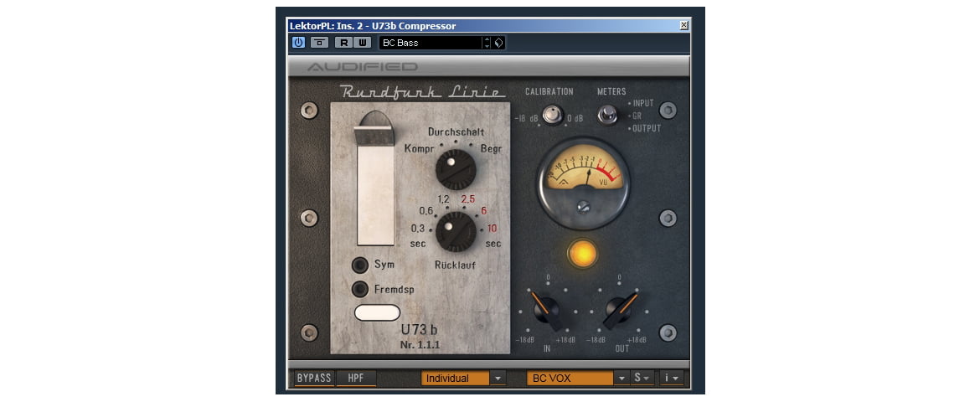The height and width of the screenshot is (402, 980).
Task: Click the orange indicator lamp
Action: click(x=582, y=254)
